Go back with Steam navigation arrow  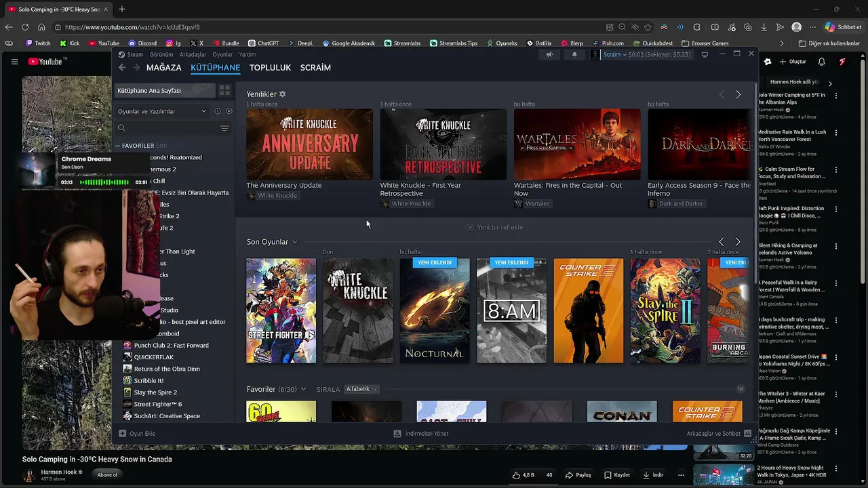click(122, 68)
